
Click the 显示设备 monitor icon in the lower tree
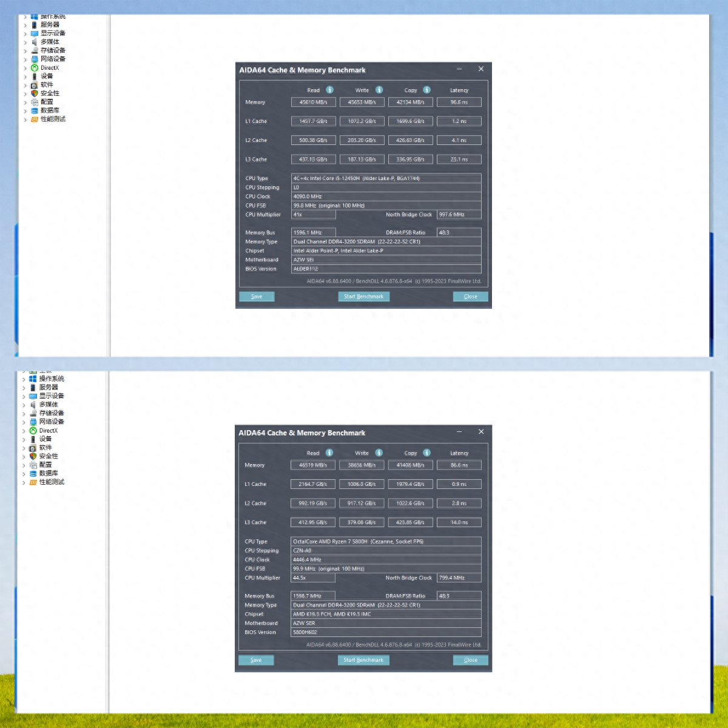tap(33, 396)
